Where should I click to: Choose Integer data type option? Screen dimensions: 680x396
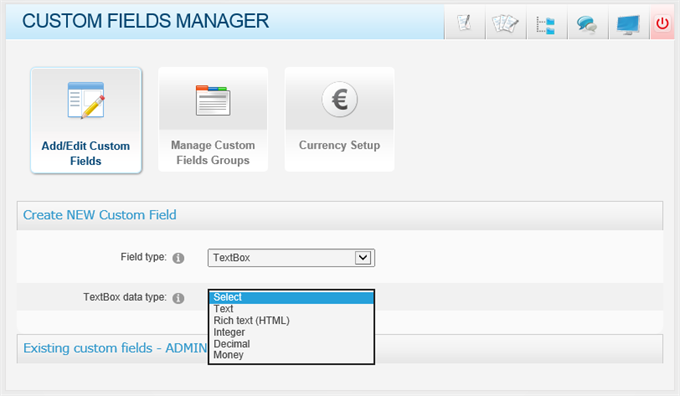click(291, 332)
